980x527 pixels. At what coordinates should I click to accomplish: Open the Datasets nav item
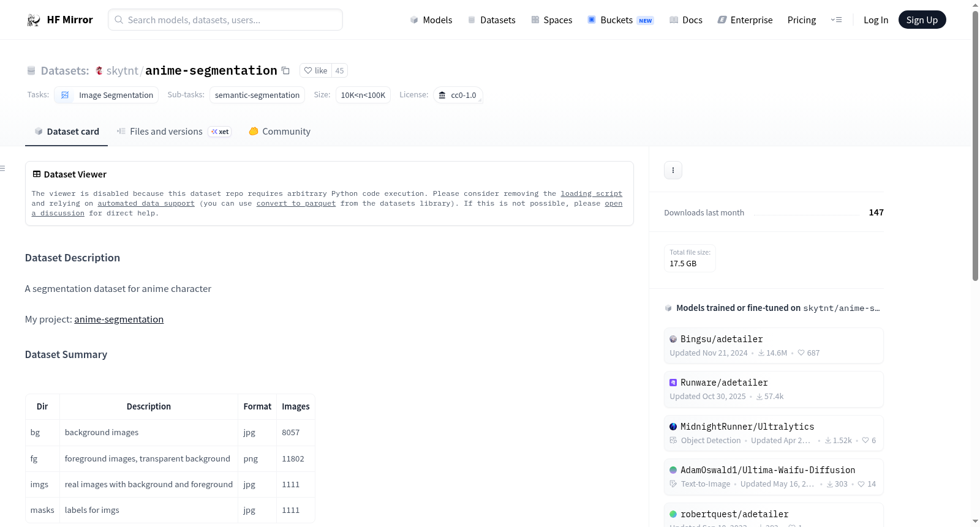click(x=491, y=20)
